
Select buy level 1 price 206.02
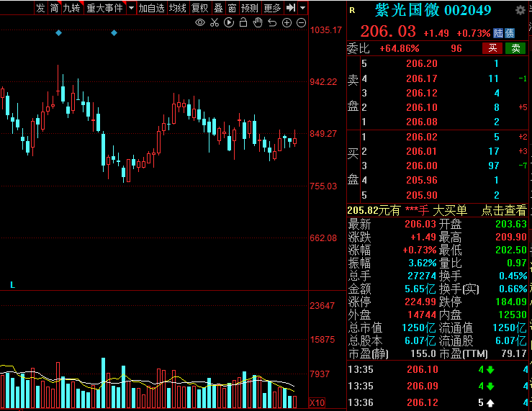[422, 137]
